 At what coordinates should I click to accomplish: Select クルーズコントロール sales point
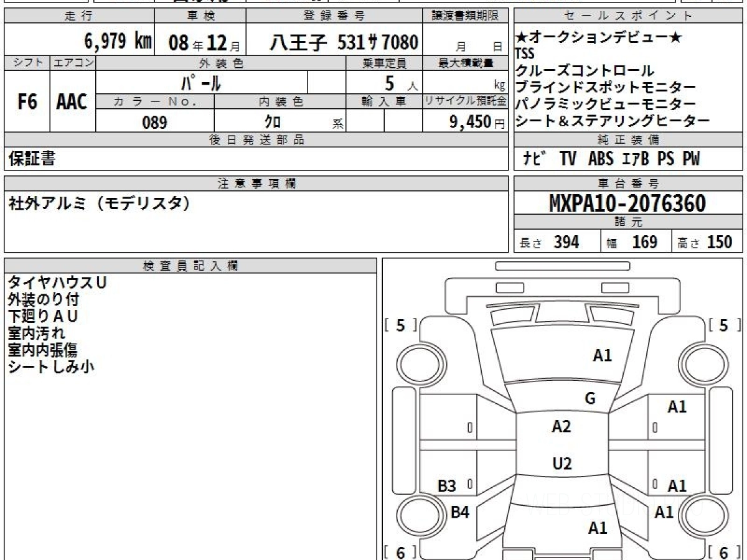585,70
